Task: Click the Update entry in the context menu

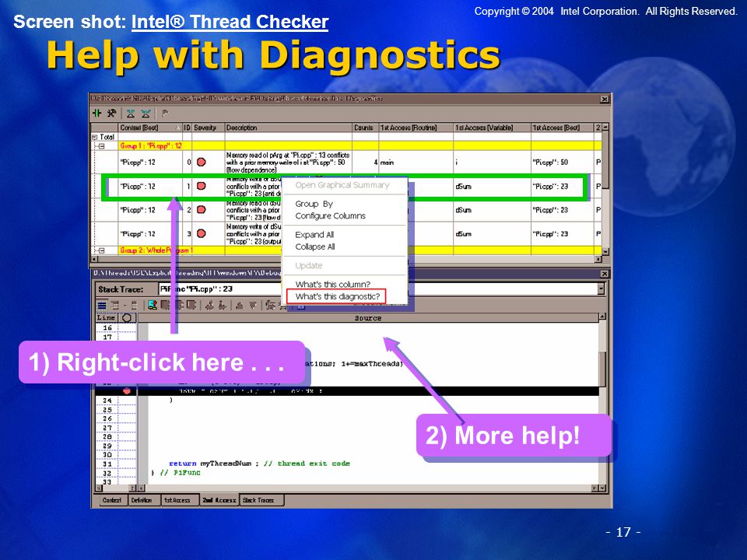Action: click(x=309, y=266)
